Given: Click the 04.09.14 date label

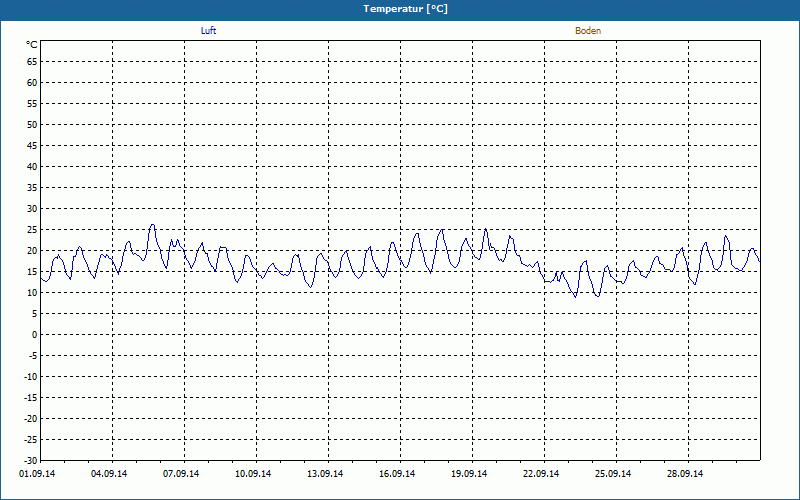Looking at the screenshot, I should point(109,474).
